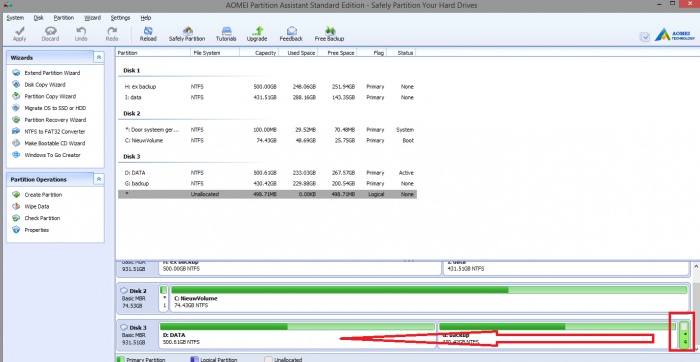The image size is (700, 362).
Task: Click the Undo arrow icon
Action: (81, 34)
